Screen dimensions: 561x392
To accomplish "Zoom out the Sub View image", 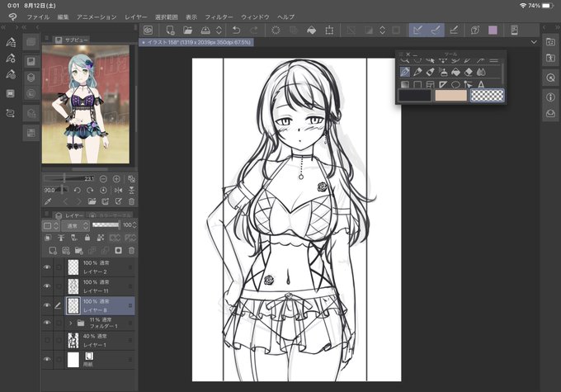I will pyautogui.click(x=103, y=178).
